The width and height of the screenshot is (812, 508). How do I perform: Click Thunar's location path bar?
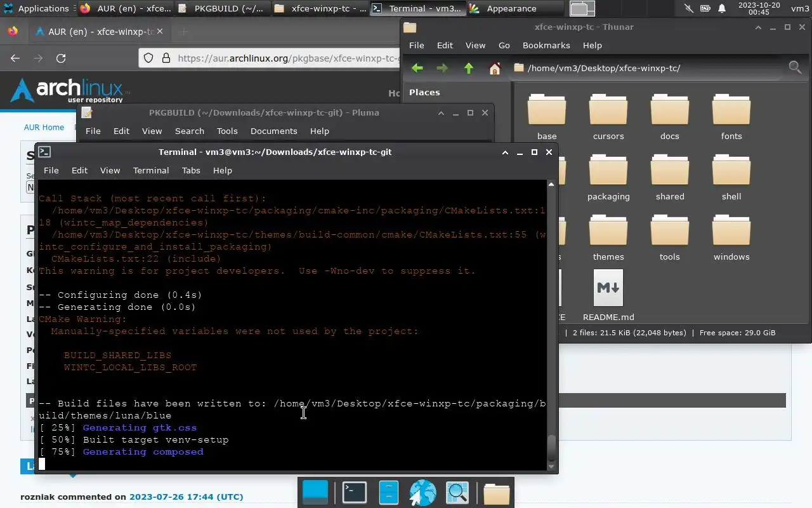pos(646,68)
